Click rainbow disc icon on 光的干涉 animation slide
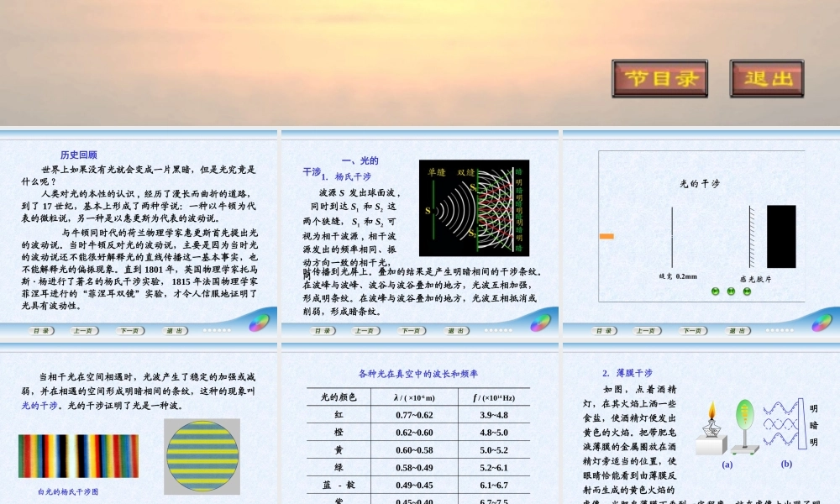Viewport: 840px width, 504px height. (822, 323)
